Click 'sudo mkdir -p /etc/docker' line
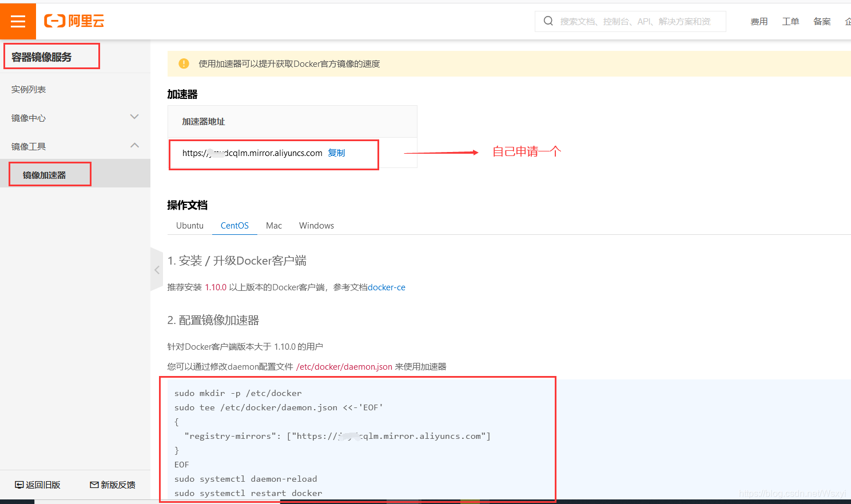 pyautogui.click(x=238, y=393)
